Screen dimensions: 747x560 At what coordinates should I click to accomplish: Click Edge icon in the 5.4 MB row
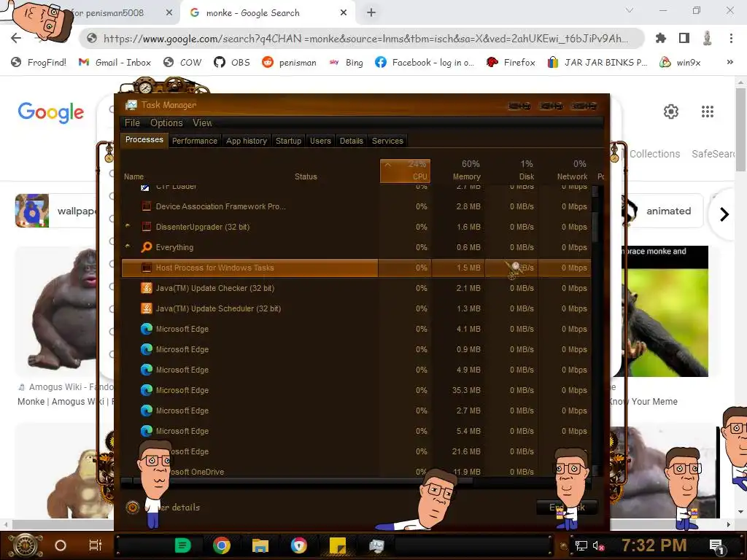point(146,431)
